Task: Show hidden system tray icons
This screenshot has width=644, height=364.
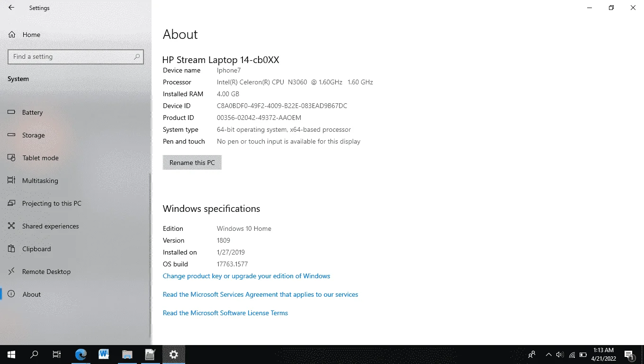Action: tap(549, 355)
